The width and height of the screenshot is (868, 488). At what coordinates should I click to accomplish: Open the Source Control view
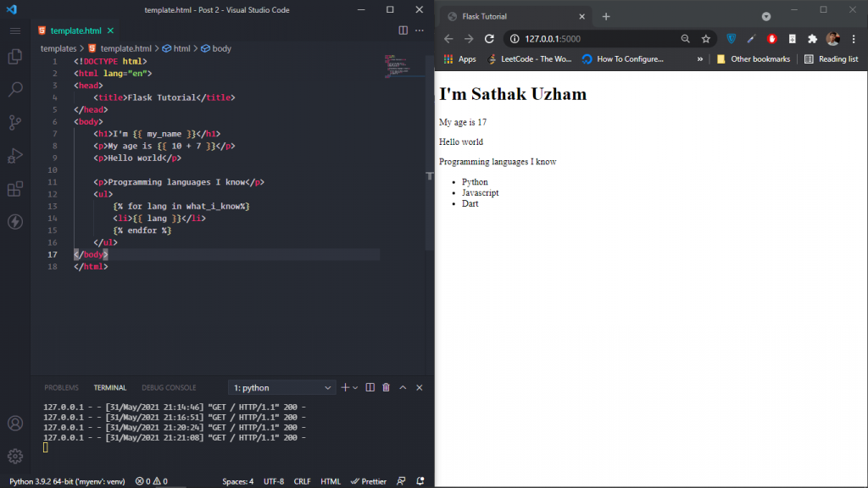pyautogui.click(x=15, y=122)
